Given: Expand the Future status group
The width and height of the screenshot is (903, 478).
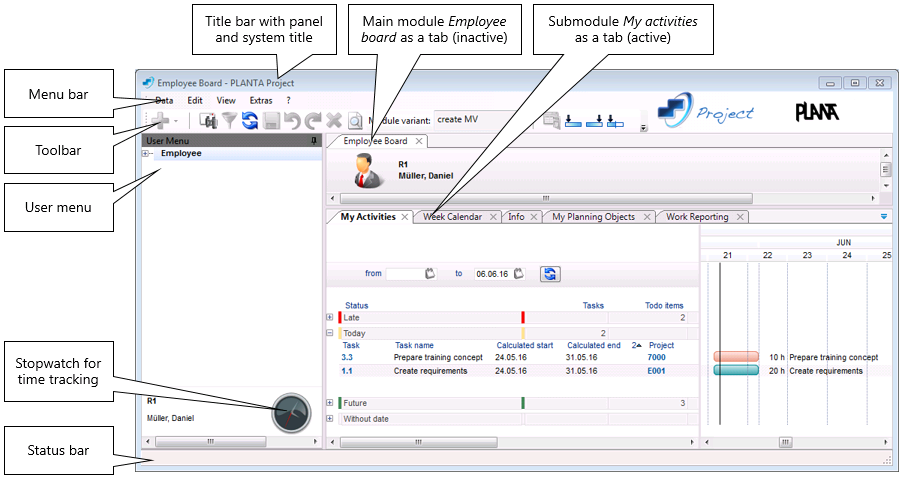Looking at the screenshot, I should [x=329, y=403].
